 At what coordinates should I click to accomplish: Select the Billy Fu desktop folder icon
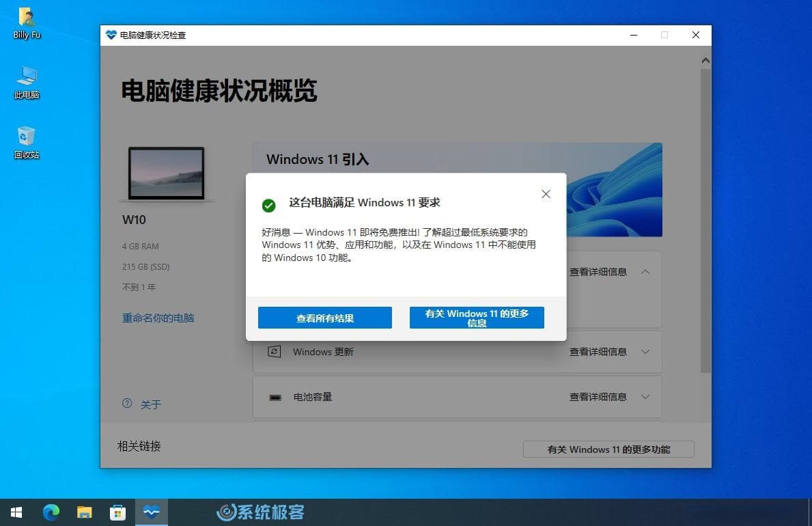[x=27, y=24]
